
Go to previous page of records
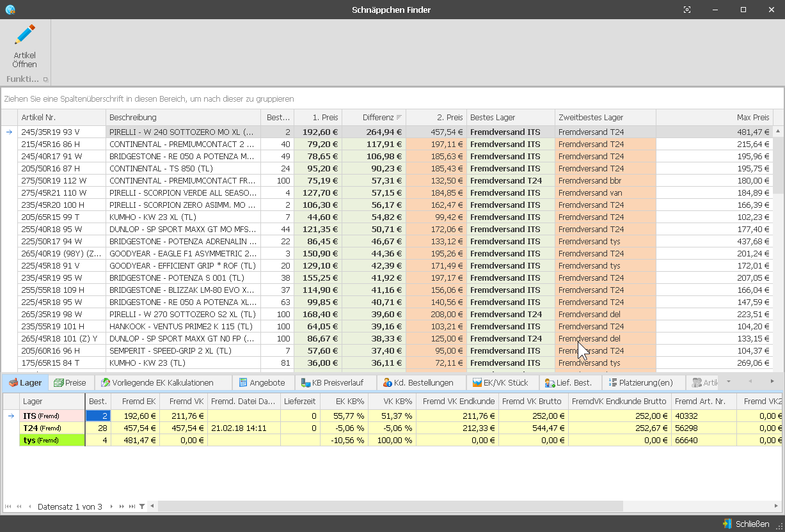(x=19, y=506)
